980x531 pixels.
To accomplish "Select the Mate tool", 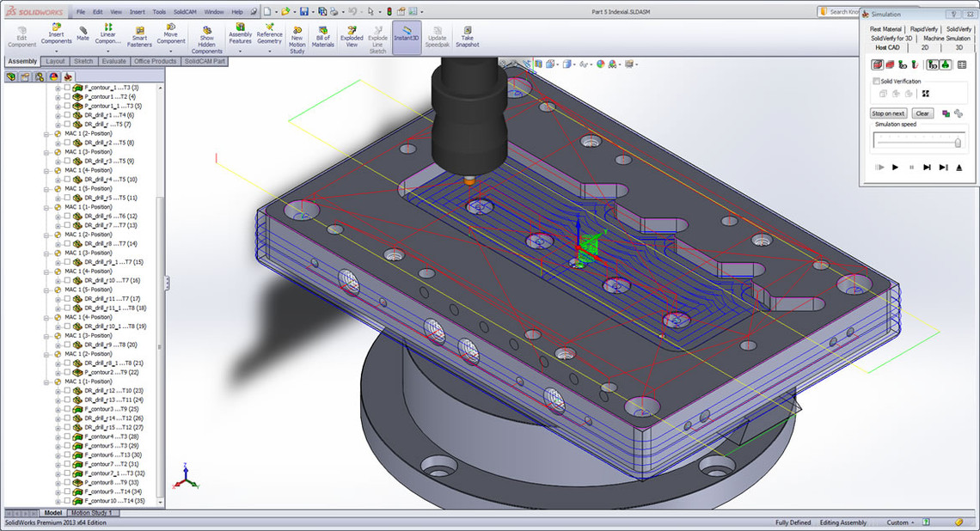I will 83,34.
